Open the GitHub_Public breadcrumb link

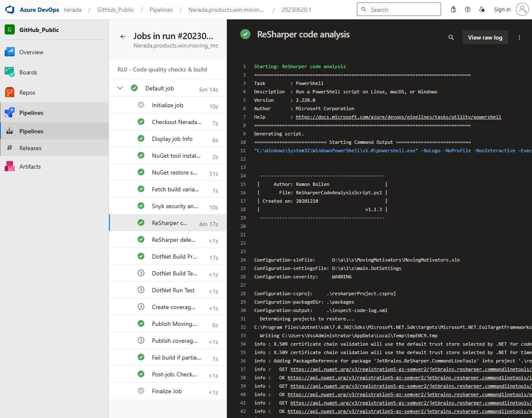coord(115,10)
